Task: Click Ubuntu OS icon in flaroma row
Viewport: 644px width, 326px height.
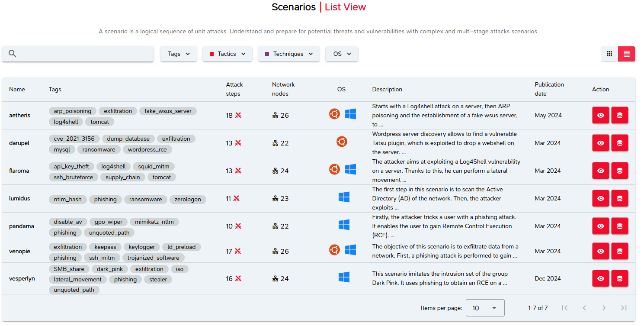Action: [x=334, y=169]
